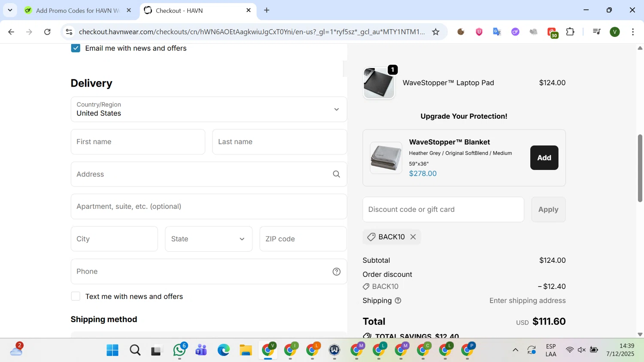Show hidden system tray icons
This screenshot has width=644, height=362.
(x=515, y=350)
